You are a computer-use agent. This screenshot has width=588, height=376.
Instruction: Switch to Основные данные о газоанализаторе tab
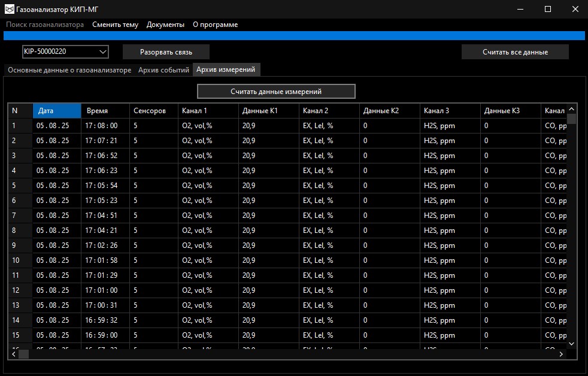point(69,70)
